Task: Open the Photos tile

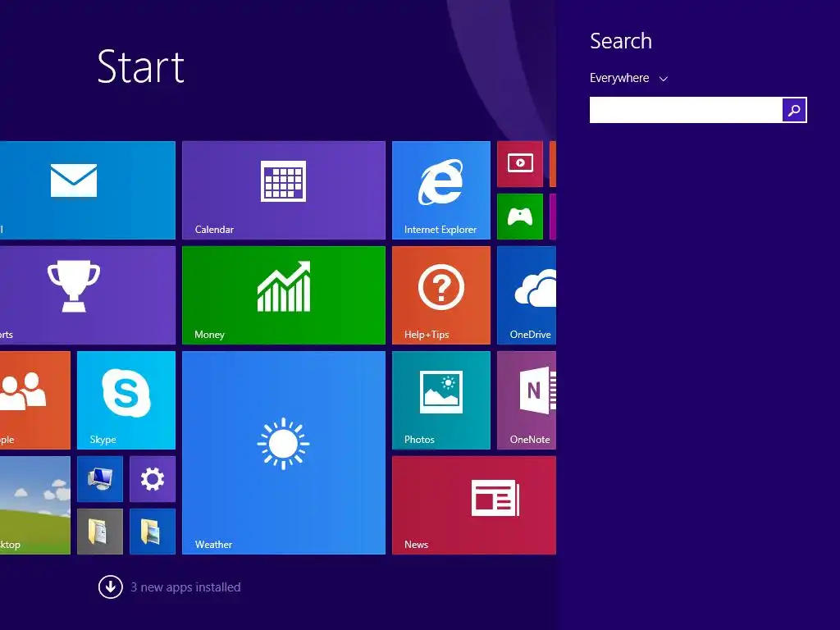Action: pos(441,400)
